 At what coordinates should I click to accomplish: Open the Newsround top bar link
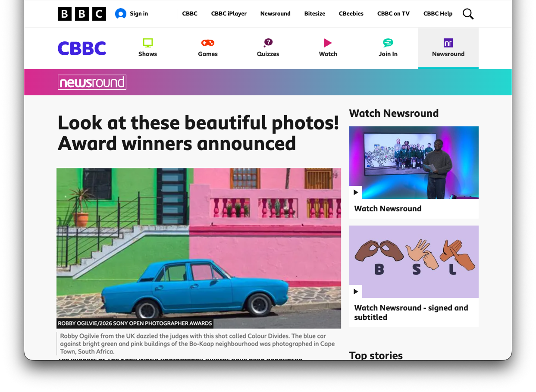276,14
